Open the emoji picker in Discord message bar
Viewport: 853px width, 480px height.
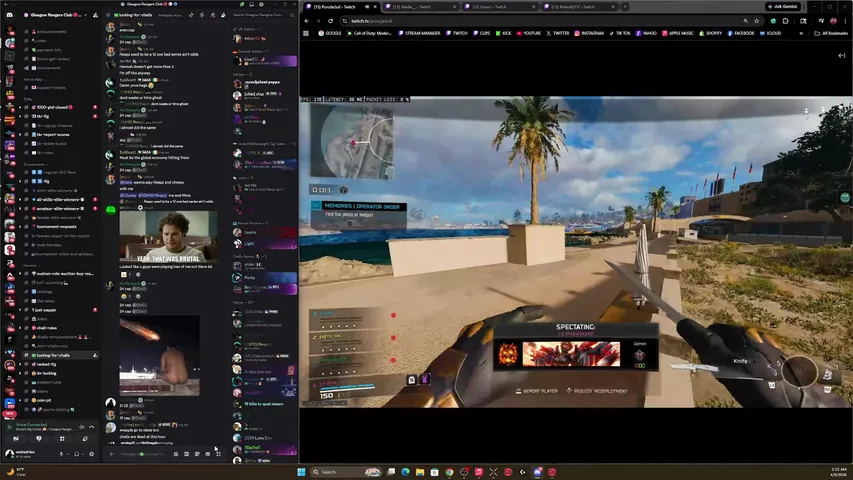[208, 454]
